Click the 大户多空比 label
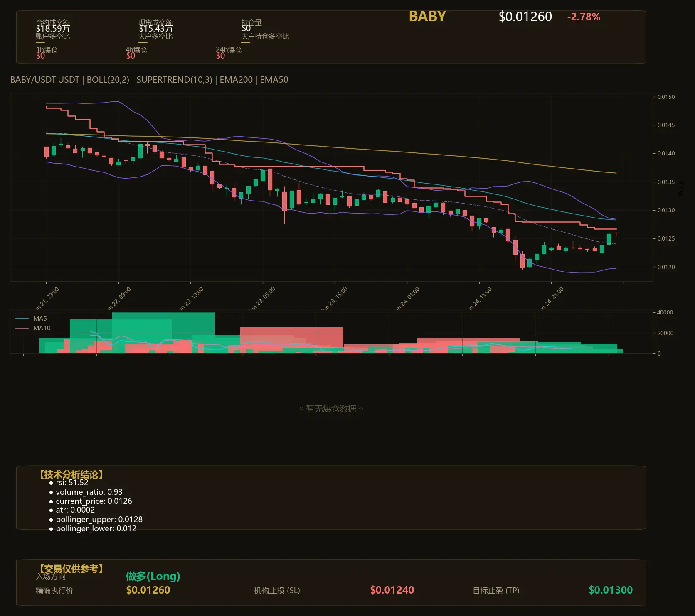 click(x=155, y=36)
